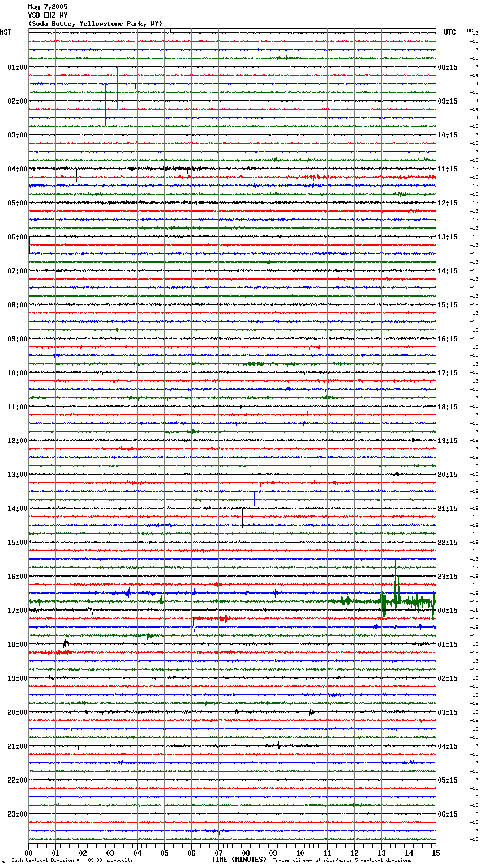The width and height of the screenshot is (481, 868).
Task: Click the "-11" DC offset value
Action: point(474,610)
